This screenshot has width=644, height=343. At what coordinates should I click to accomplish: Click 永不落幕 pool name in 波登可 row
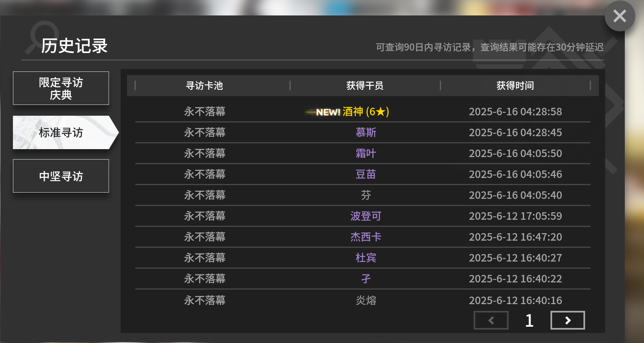205,216
